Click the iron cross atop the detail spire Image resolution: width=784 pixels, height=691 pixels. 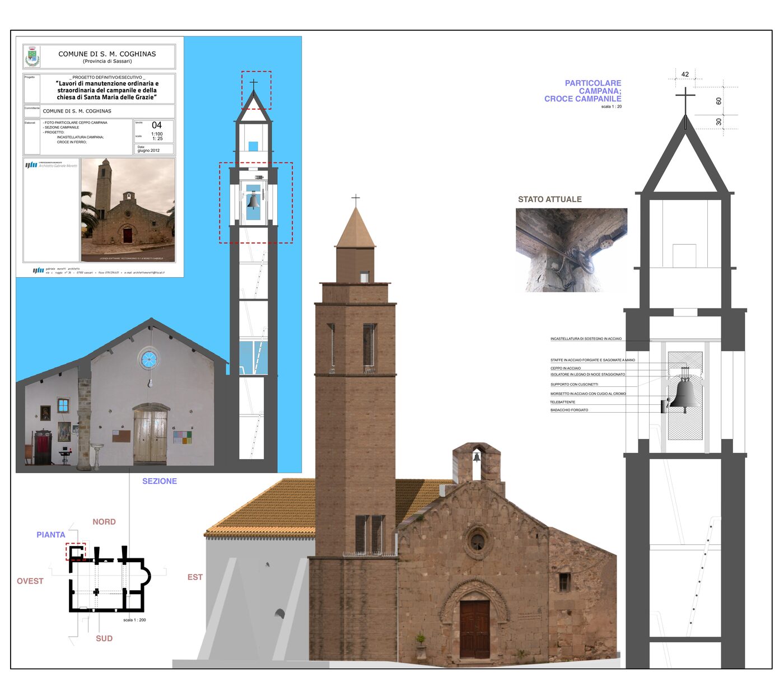pyautogui.click(x=685, y=102)
